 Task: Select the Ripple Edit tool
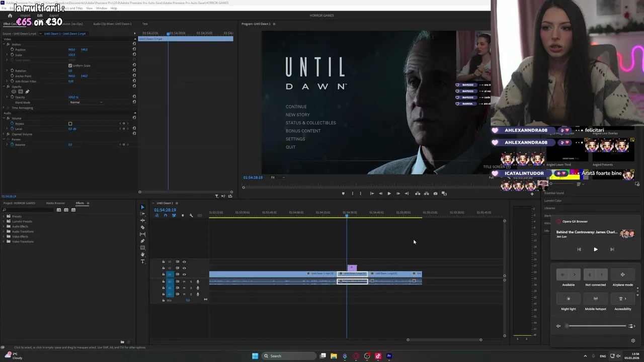tap(142, 220)
